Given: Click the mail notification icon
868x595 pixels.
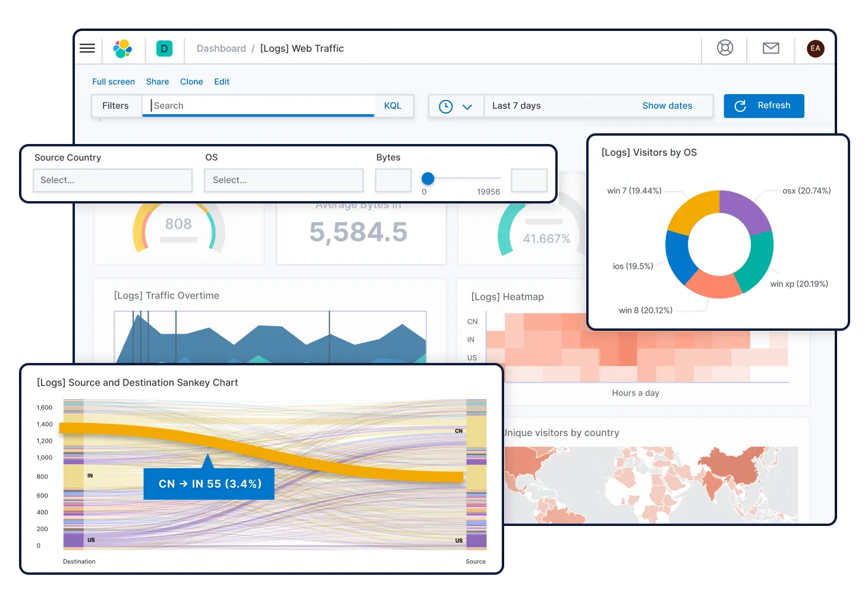Looking at the screenshot, I should pos(770,48).
